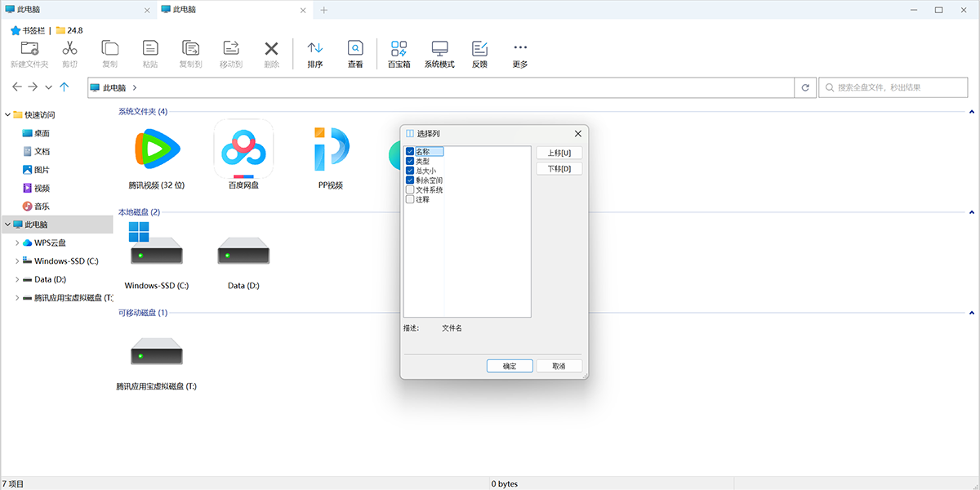Enable the 文件系统 column checkbox
The height and width of the screenshot is (490, 980).
click(410, 189)
